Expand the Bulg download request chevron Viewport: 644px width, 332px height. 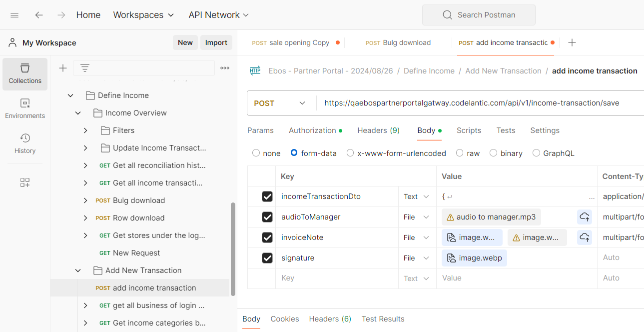pyautogui.click(x=85, y=200)
